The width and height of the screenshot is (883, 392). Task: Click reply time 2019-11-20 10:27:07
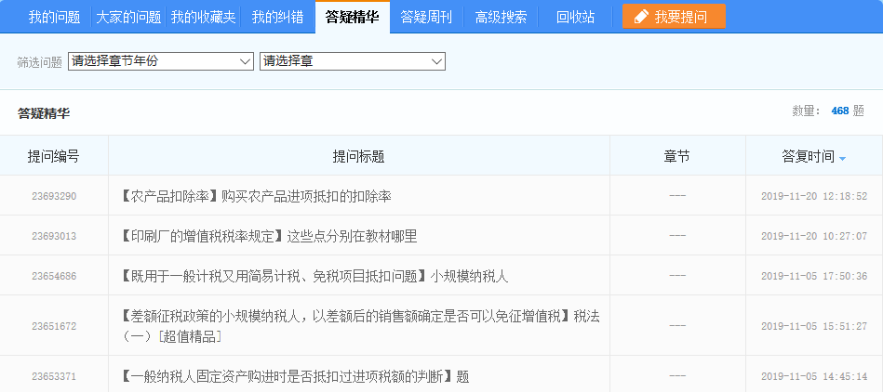click(x=814, y=237)
